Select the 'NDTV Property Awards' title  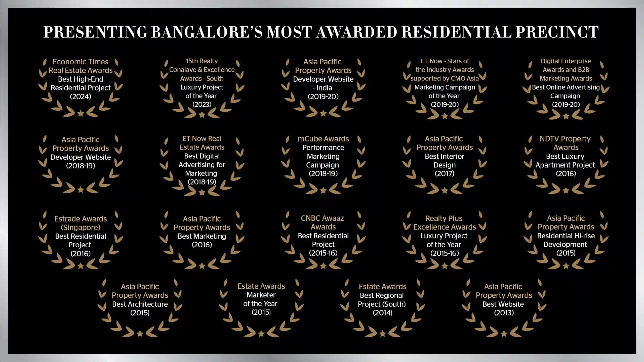pyautogui.click(x=566, y=143)
